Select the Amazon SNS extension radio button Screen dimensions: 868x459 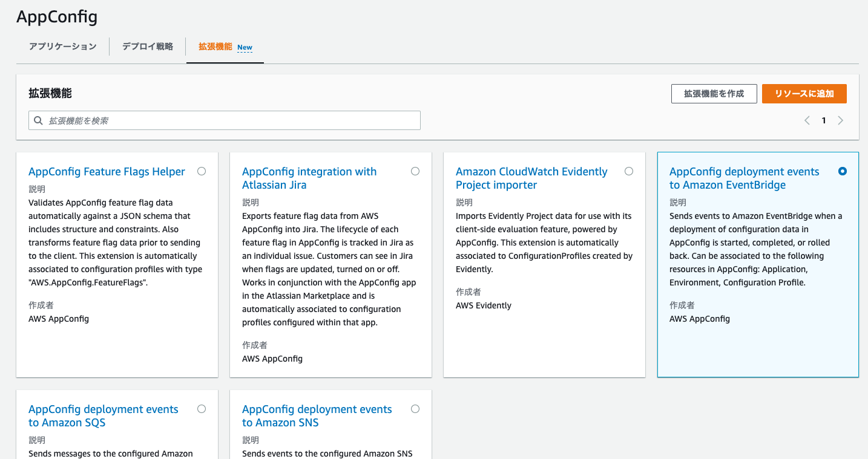coord(415,409)
